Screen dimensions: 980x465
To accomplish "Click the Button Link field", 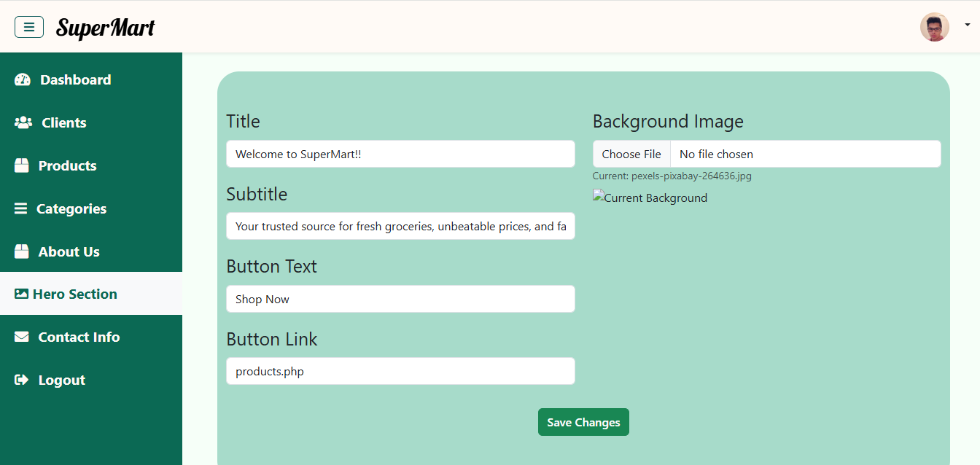I will point(400,372).
